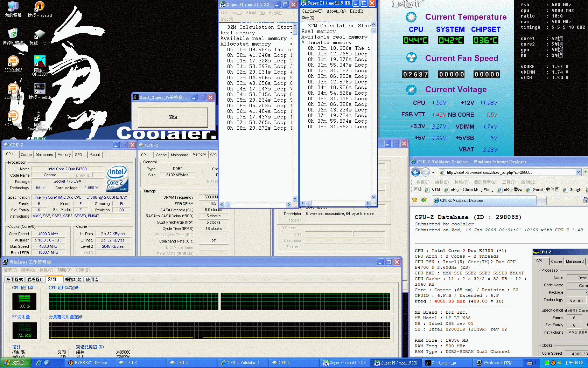Click the Core Speed value 4000.3 MHz

(x=48, y=234)
